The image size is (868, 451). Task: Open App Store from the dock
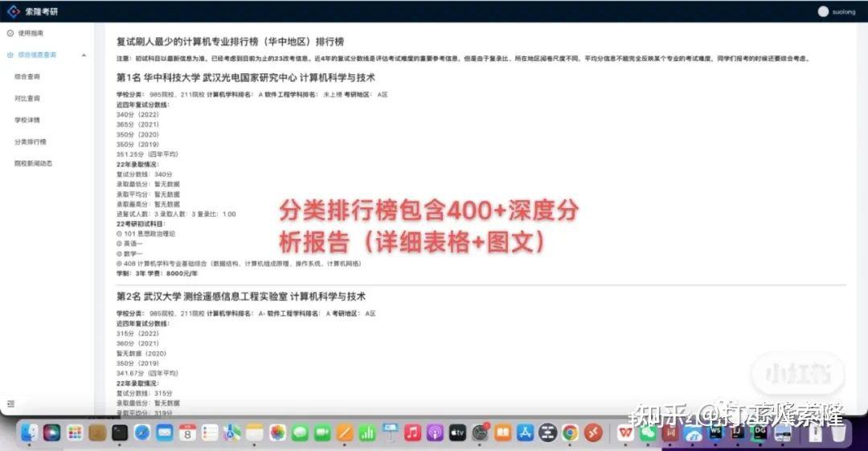click(525, 433)
